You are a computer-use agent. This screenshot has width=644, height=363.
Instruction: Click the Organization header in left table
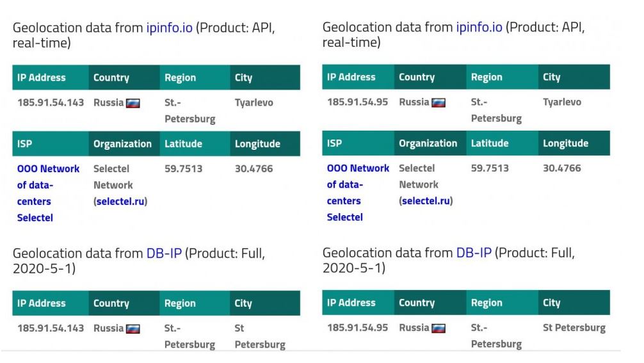pyautogui.click(x=122, y=144)
